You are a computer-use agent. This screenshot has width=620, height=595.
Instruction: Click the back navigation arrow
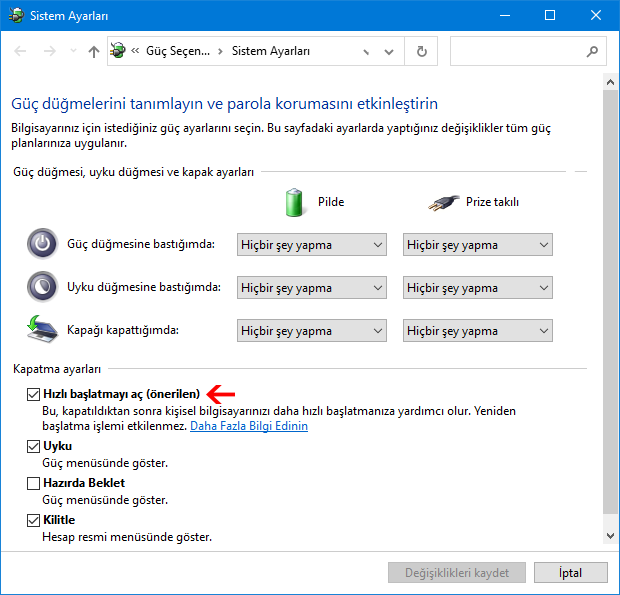click(21, 51)
